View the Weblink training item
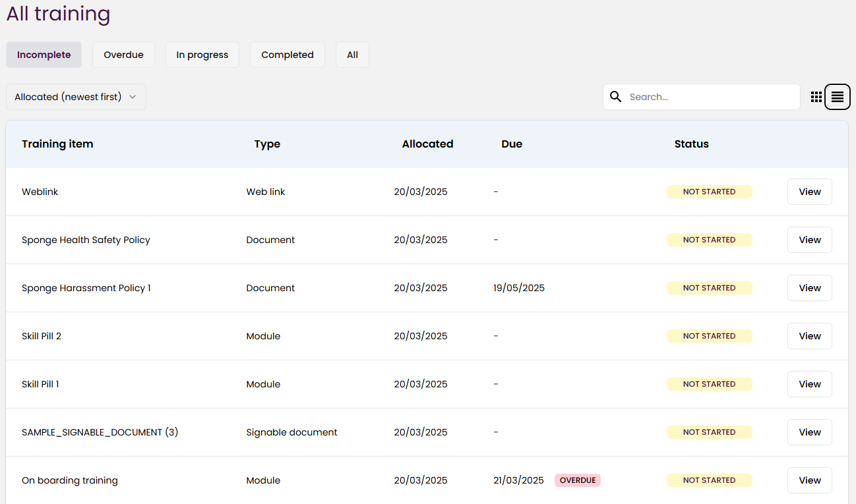 click(x=809, y=192)
